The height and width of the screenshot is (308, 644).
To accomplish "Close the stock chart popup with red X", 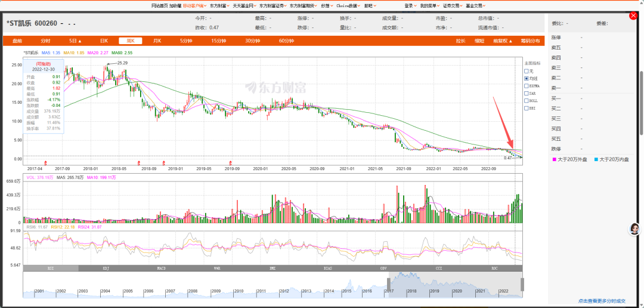I will [633, 16].
